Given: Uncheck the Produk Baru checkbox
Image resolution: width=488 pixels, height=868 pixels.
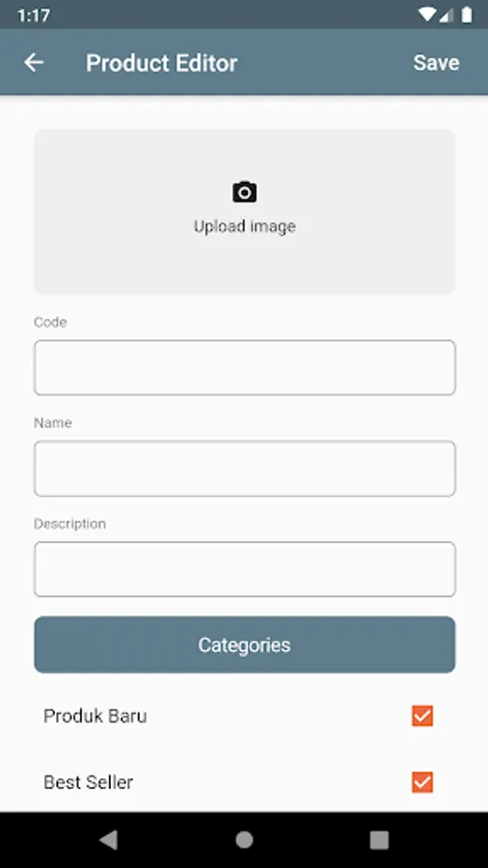Looking at the screenshot, I should coord(422,716).
